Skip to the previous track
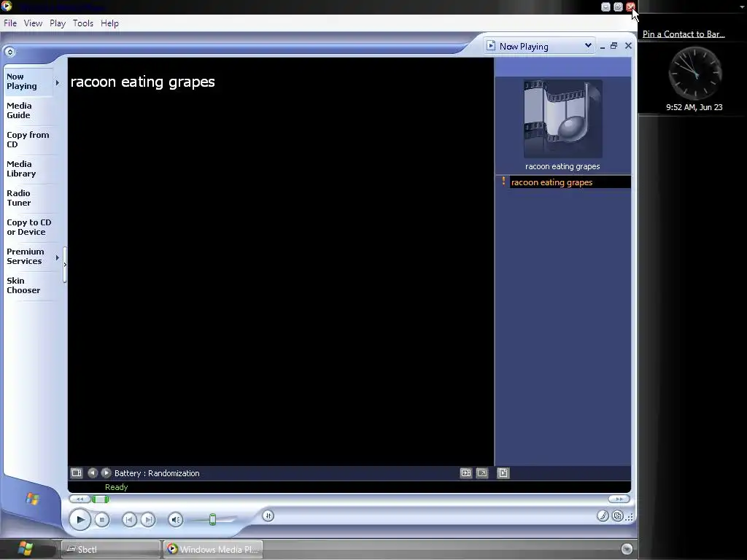Viewport: 747px width, 560px height. pyautogui.click(x=129, y=519)
